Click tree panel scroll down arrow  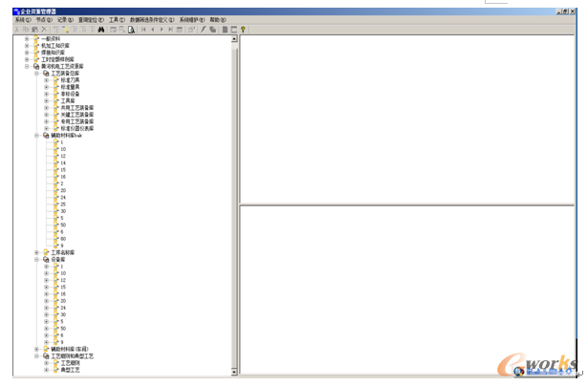point(235,373)
